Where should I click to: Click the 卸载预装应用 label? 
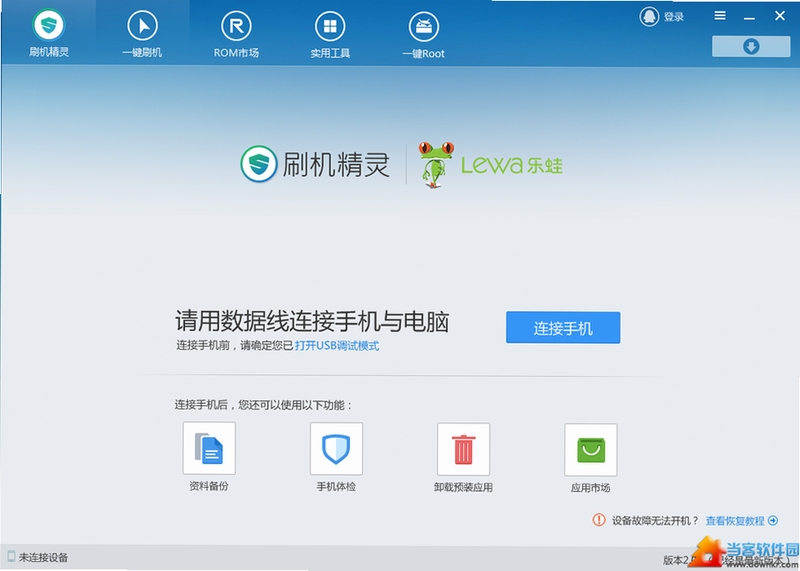pyautogui.click(x=463, y=487)
